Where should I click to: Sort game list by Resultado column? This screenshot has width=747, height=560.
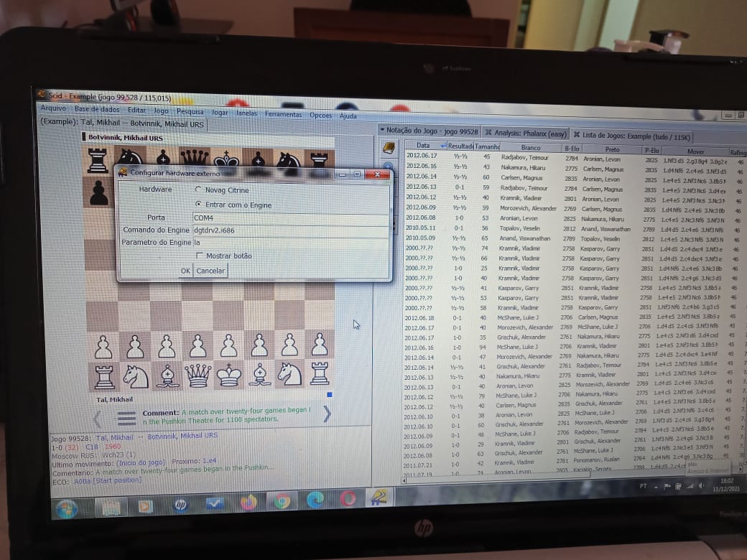(x=460, y=146)
